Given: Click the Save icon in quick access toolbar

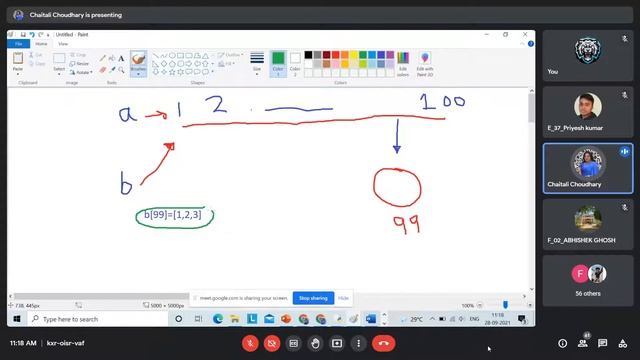Looking at the screenshot, I should (23, 35).
